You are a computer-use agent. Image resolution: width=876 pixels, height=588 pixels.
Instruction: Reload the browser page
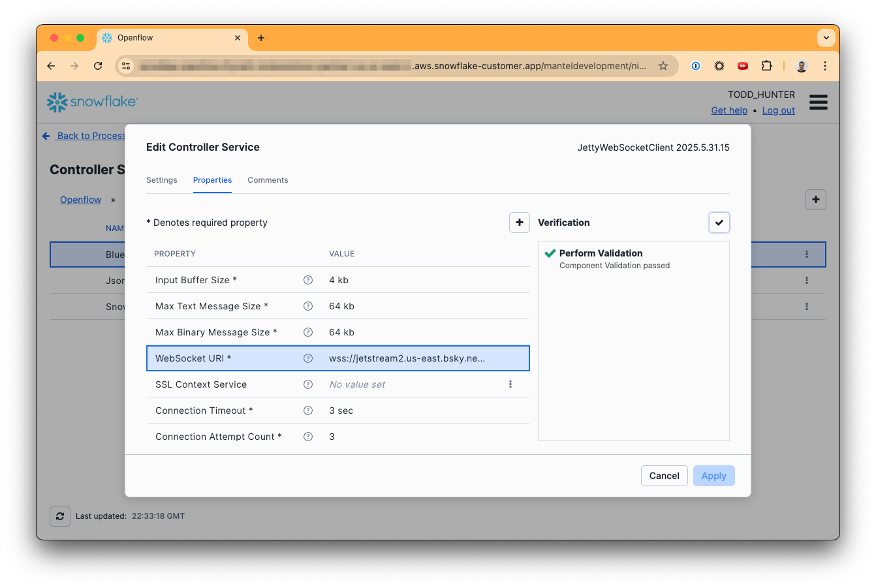98,66
